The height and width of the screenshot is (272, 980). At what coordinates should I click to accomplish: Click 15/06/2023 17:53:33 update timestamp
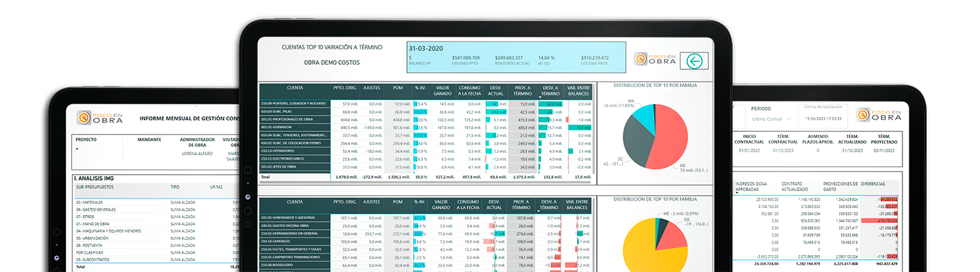823,118
